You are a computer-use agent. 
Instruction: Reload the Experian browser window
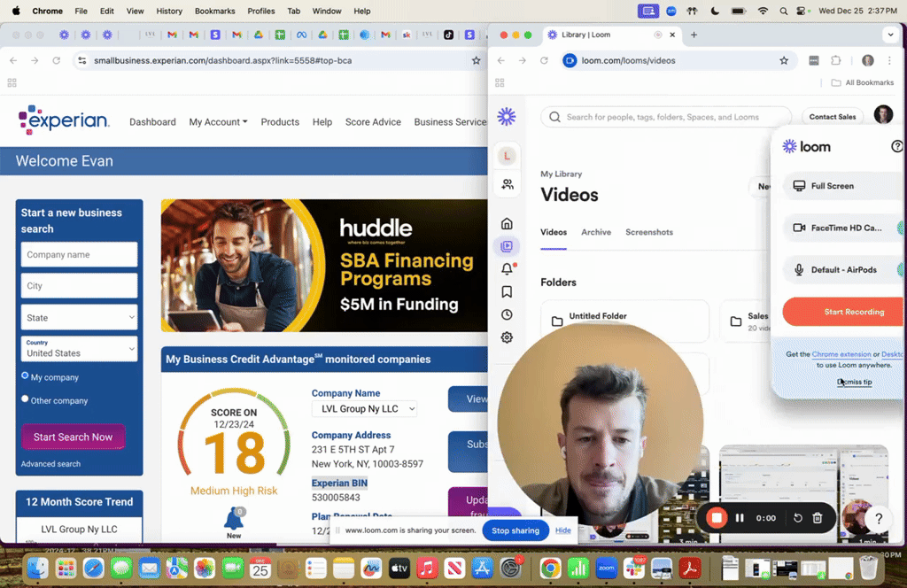56,60
